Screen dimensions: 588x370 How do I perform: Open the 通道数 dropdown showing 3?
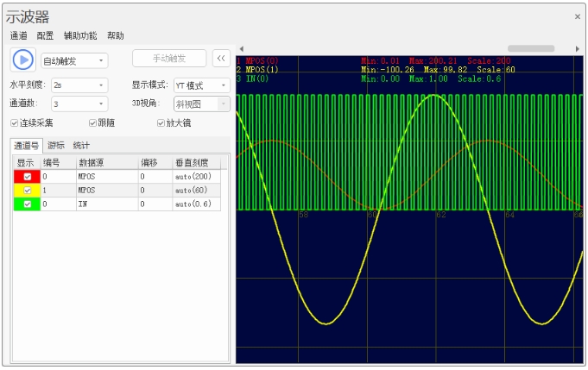[x=79, y=103]
